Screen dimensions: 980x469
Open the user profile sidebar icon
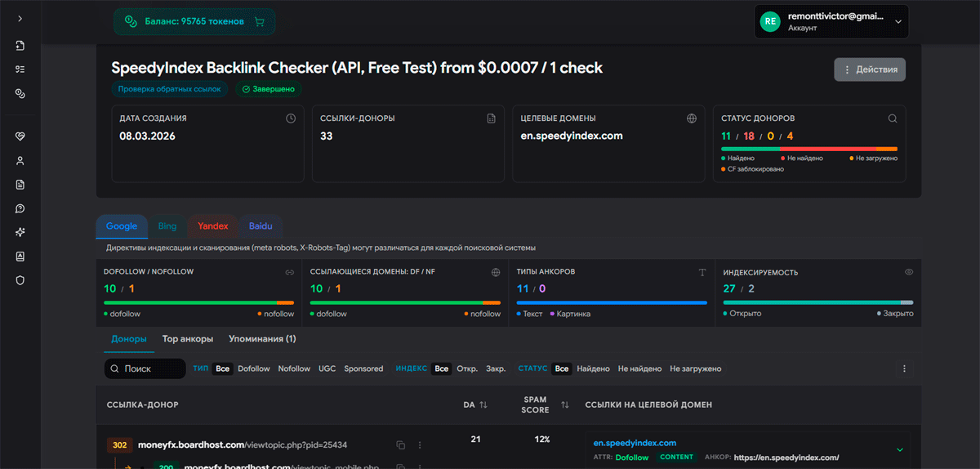tap(20, 161)
